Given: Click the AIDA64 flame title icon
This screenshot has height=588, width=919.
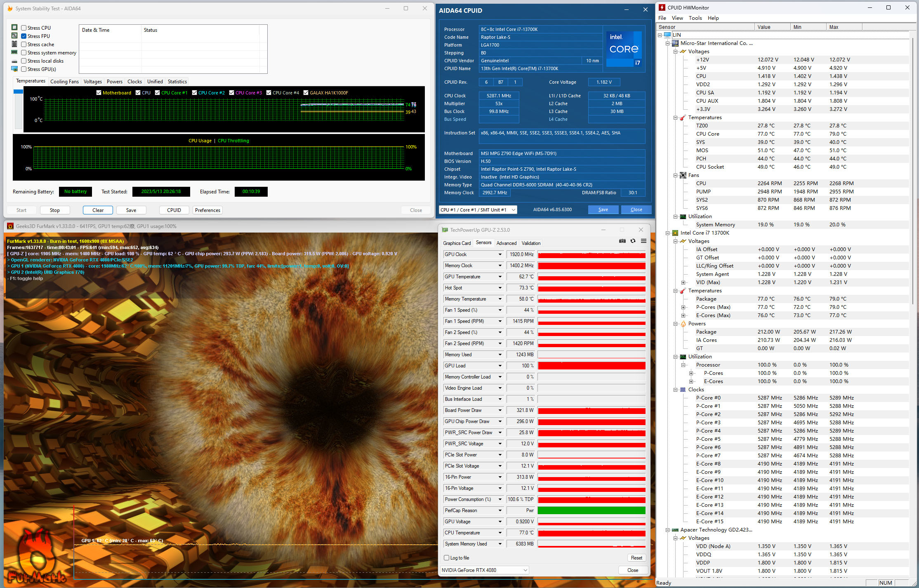Looking at the screenshot, I should coord(10,8).
